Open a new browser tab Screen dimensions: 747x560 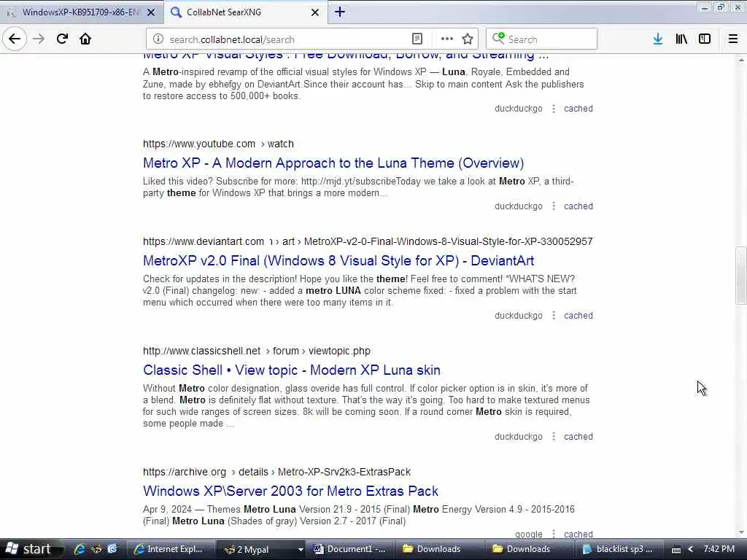point(340,12)
